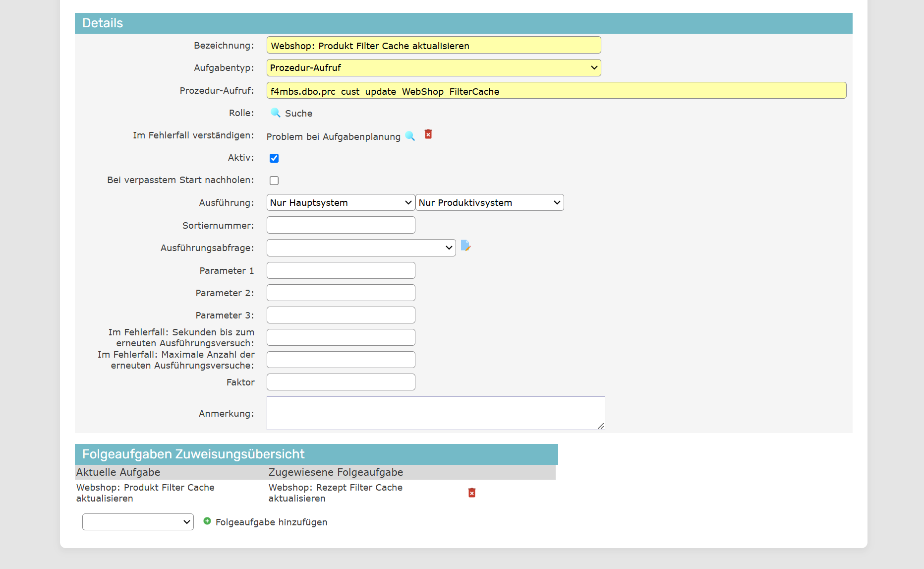Click into the Prozedur-Aufruf input field
This screenshot has height=569, width=924.
click(x=556, y=91)
